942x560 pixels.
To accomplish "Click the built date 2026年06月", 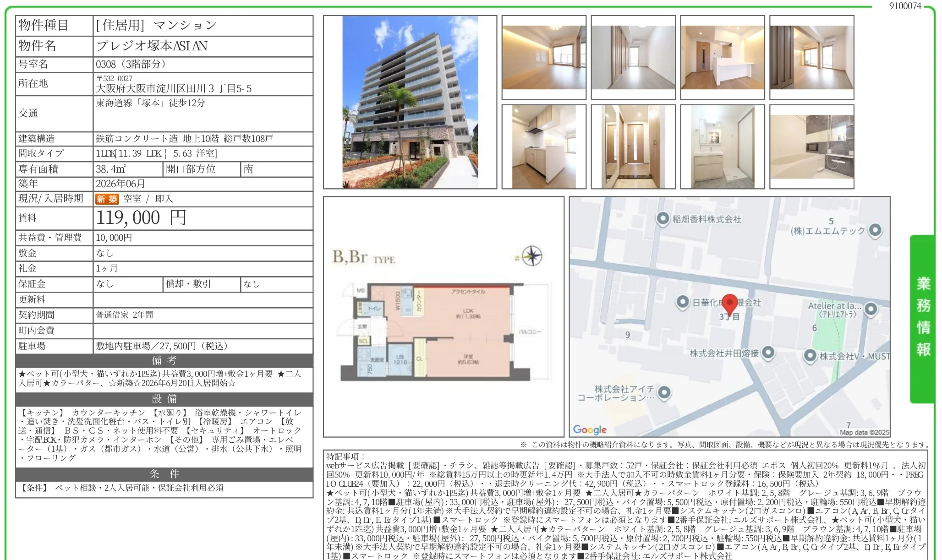I will [x=120, y=184].
